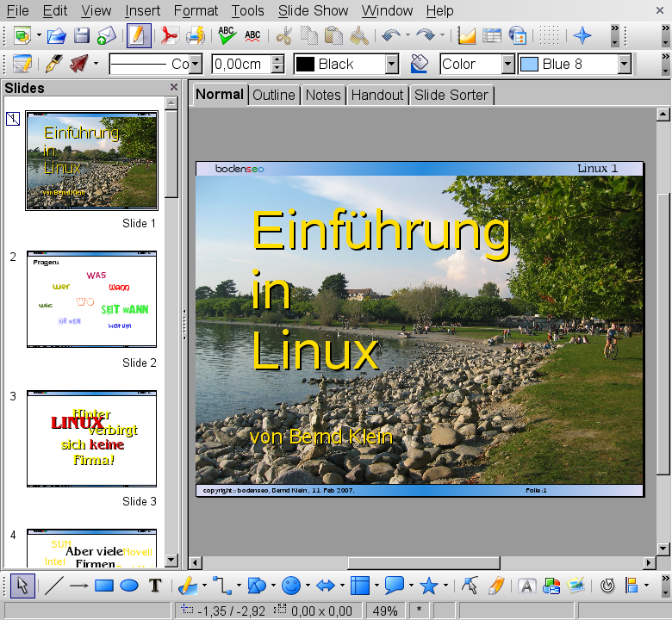
Task: Pick the Curve drawing tool
Action: point(188,586)
